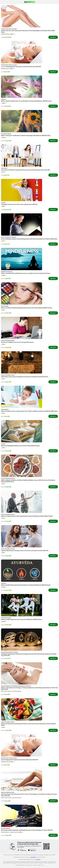The height and width of the screenshot is (868, 59).
Task: Click the Groupon logo in the header
Action: [29, 2]
